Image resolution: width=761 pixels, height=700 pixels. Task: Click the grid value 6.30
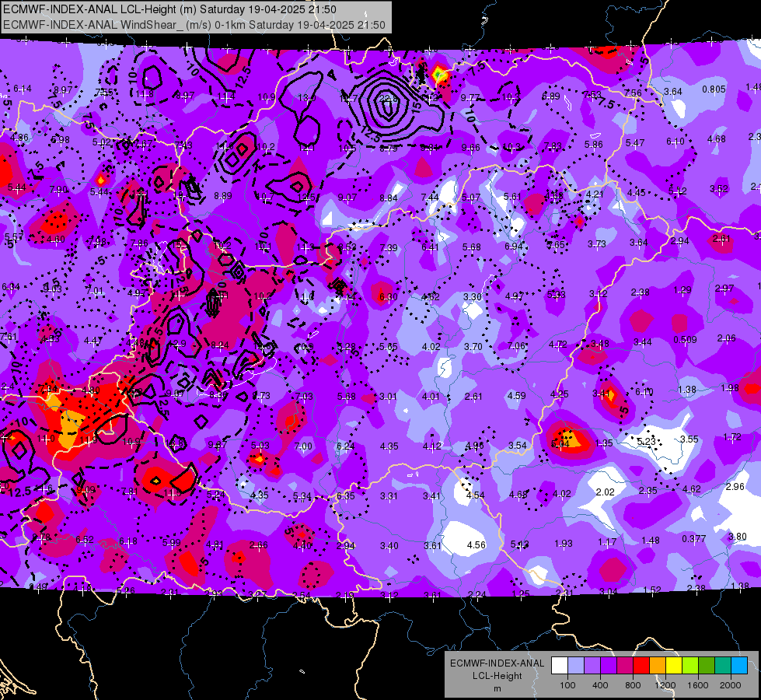coord(388,297)
